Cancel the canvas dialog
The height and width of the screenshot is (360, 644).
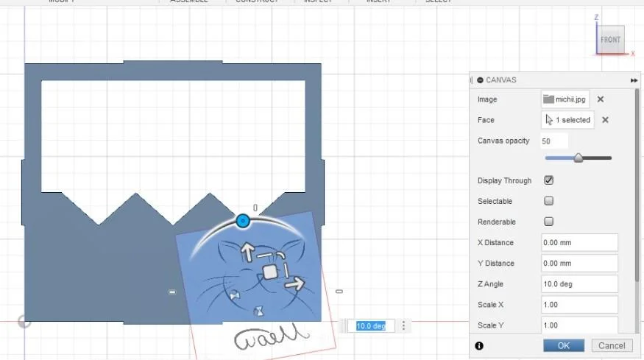click(x=612, y=345)
